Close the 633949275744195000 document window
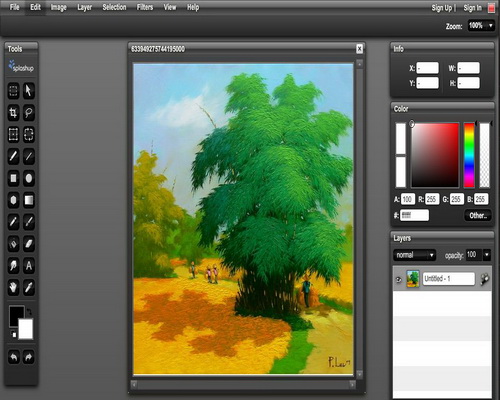Image resolution: width=500 pixels, height=400 pixels. pyautogui.click(x=359, y=49)
